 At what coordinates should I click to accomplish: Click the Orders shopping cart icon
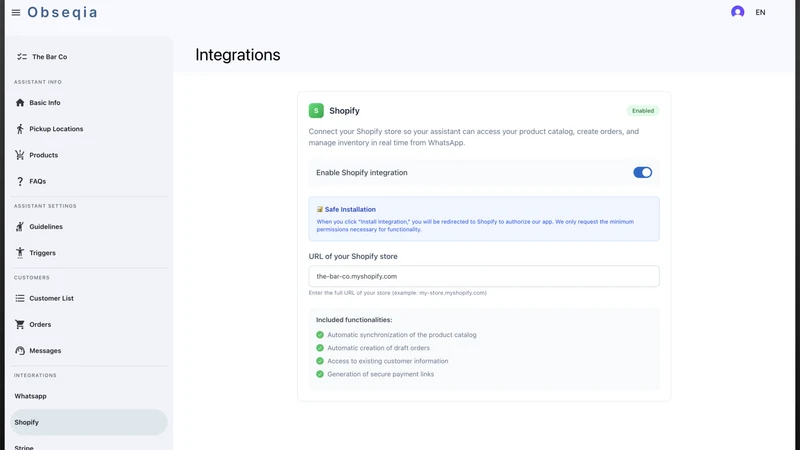20,324
